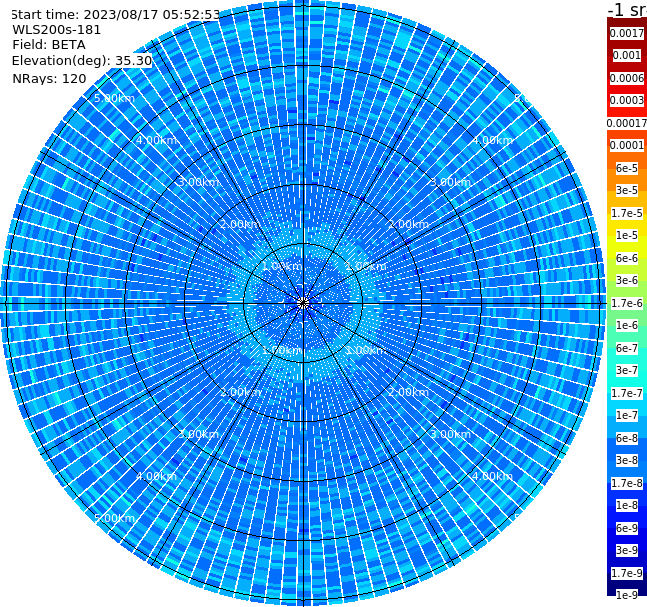Select the 0.001 colorbar label
Image resolution: width=647 pixels, height=607 pixels.
pyautogui.click(x=627, y=55)
